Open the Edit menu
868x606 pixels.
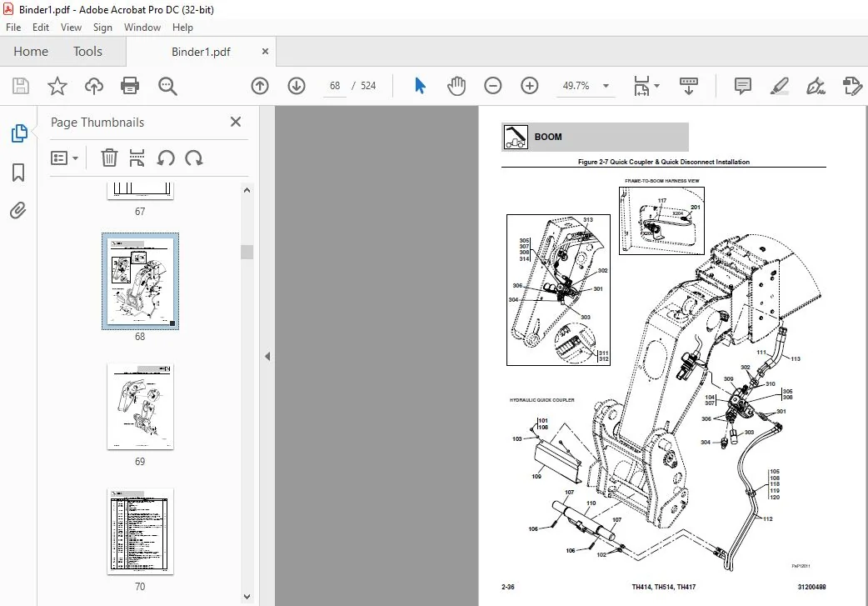(x=41, y=28)
